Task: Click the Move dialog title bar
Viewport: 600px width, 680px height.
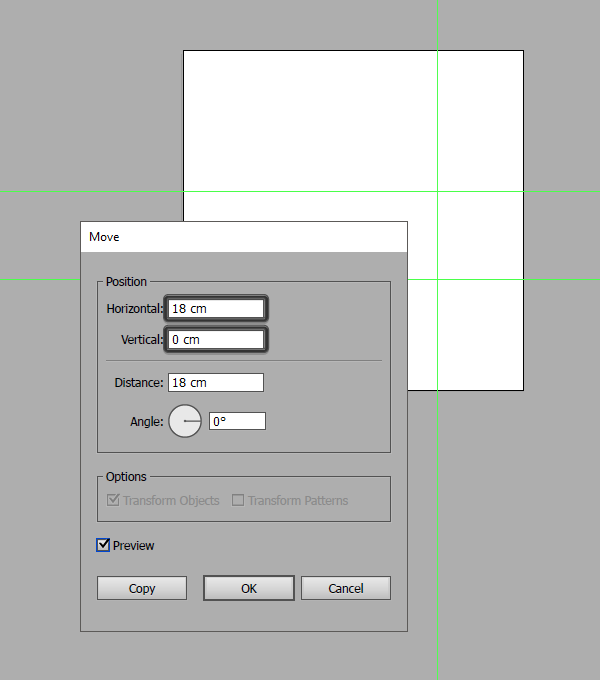Action: (244, 237)
